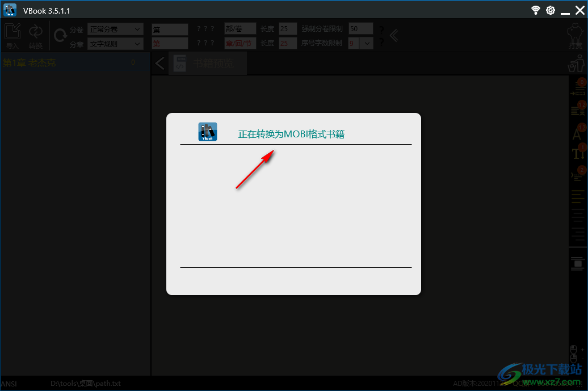This screenshot has height=391, width=588.
Task: Collapse the toolbar with the double-chevron arrow
Action: (394, 35)
